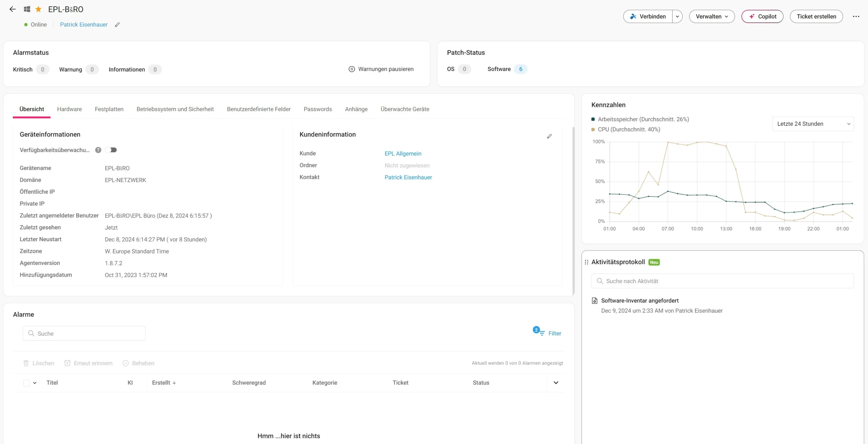Viewport: 868px width, 444px height.
Task: Click the help question mark icon next to Verfügbarkeitsüberwachung
Action: (x=98, y=150)
